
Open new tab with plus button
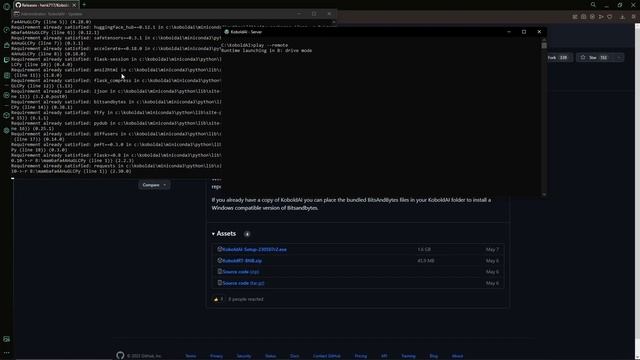84,5
